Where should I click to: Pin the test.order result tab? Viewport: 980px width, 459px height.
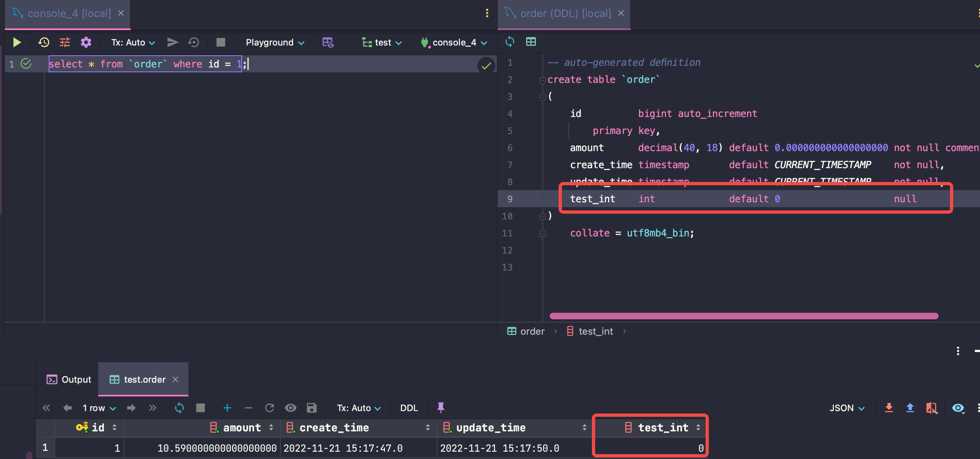tap(441, 408)
